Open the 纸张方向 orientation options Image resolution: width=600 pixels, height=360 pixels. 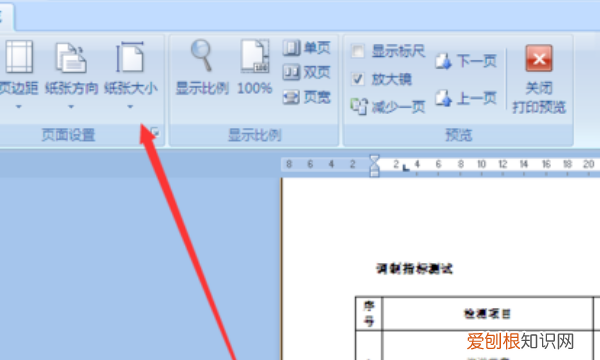point(71,75)
